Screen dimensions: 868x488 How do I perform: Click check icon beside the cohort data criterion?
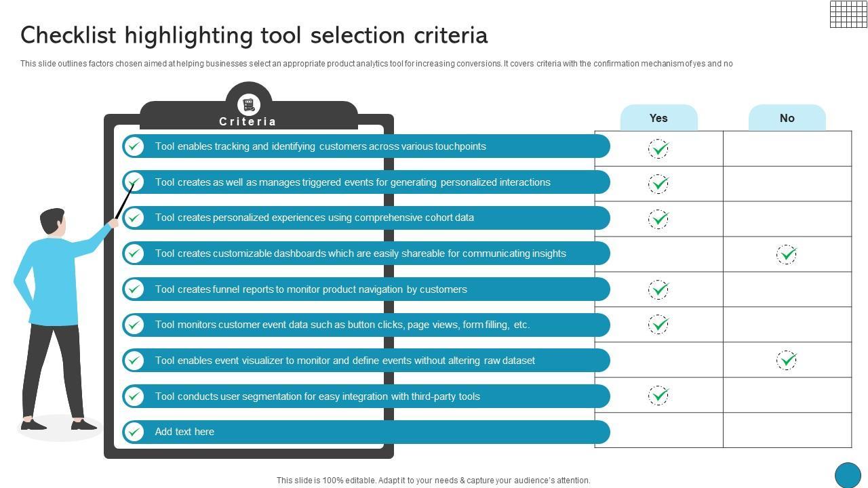coord(134,218)
